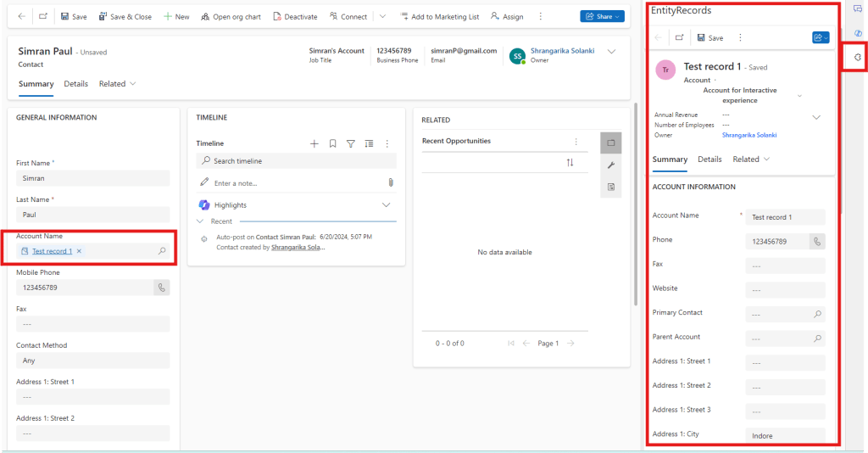Click the timeline bookmark icon
Viewport: 868px width, 453px height.
(x=332, y=143)
